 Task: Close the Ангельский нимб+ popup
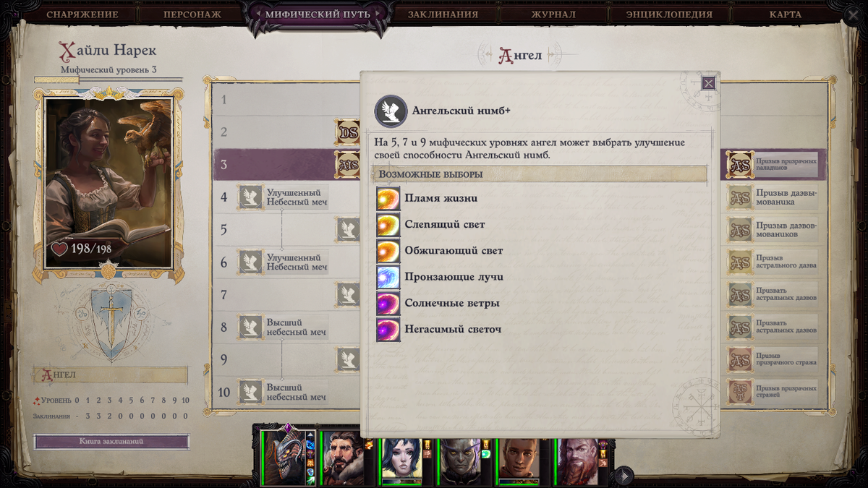[x=709, y=83]
